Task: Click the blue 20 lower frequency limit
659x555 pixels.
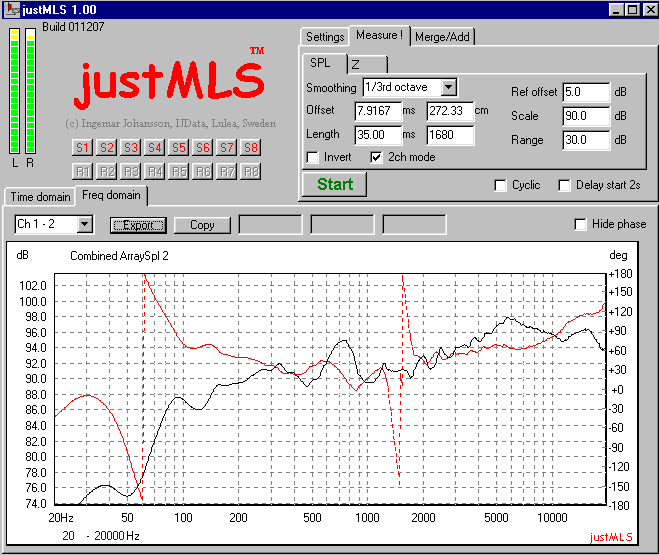Action: (69, 536)
